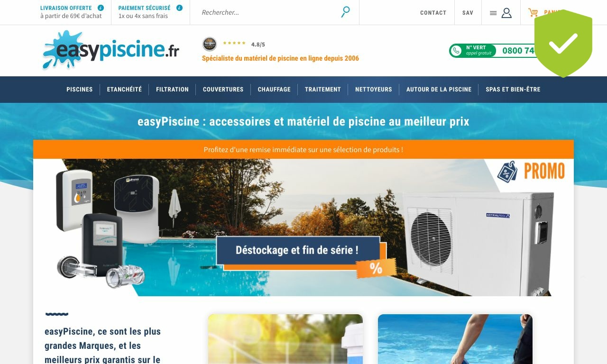This screenshot has width=607, height=364.
Task: Click into the Rechercher search field
Action: click(x=268, y=12)
